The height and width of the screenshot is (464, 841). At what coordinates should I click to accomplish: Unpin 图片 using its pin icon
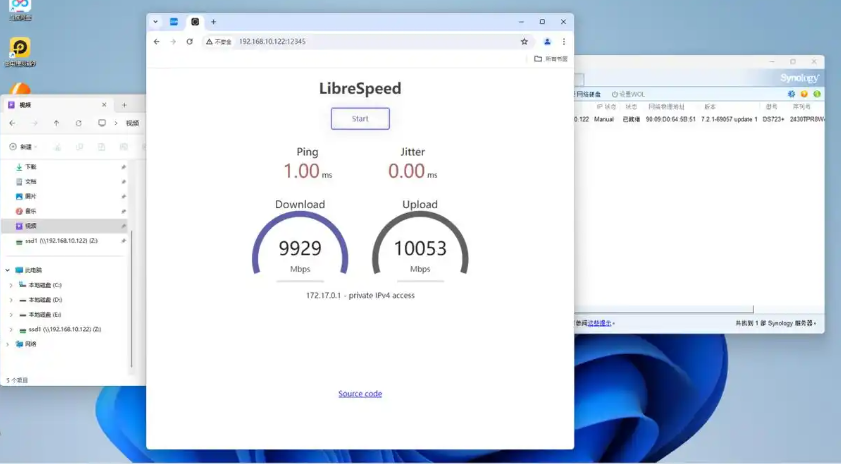(x=123, y=196)
